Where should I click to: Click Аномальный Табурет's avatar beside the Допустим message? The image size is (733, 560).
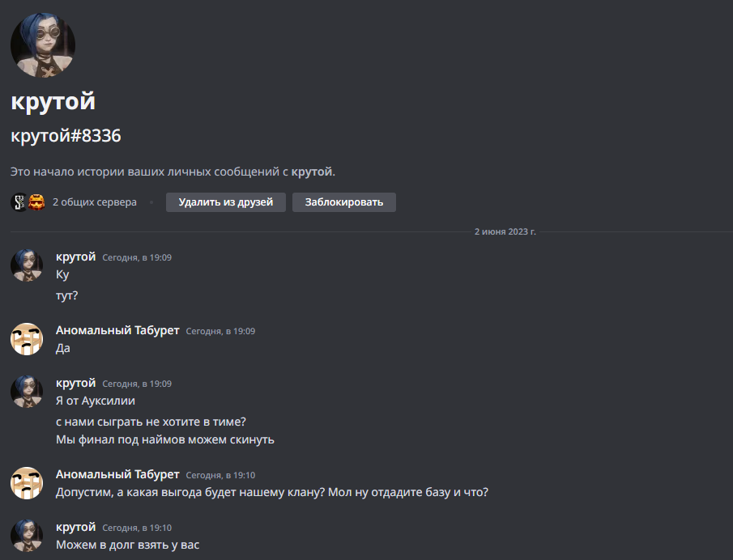[27, 483]
